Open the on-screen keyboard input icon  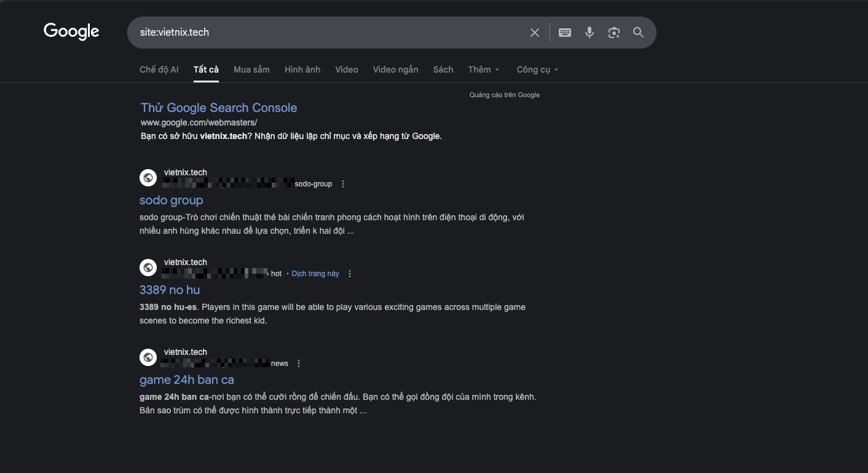564,32
